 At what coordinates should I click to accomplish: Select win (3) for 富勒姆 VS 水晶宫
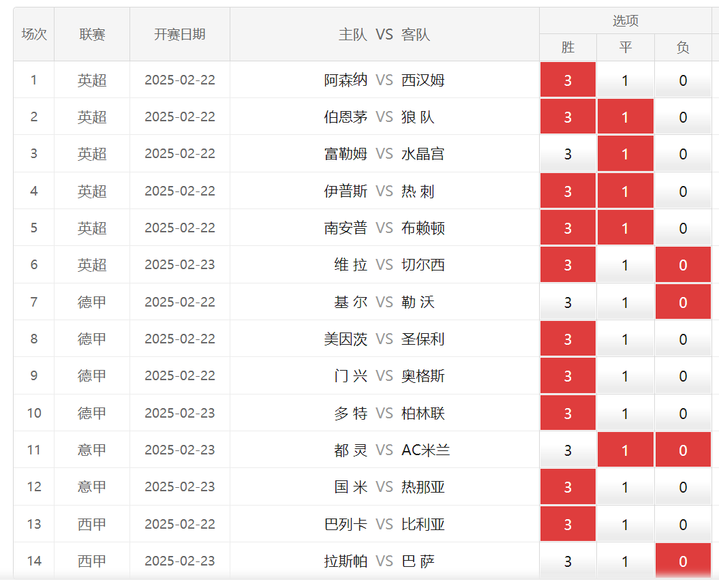pos(568,153)
